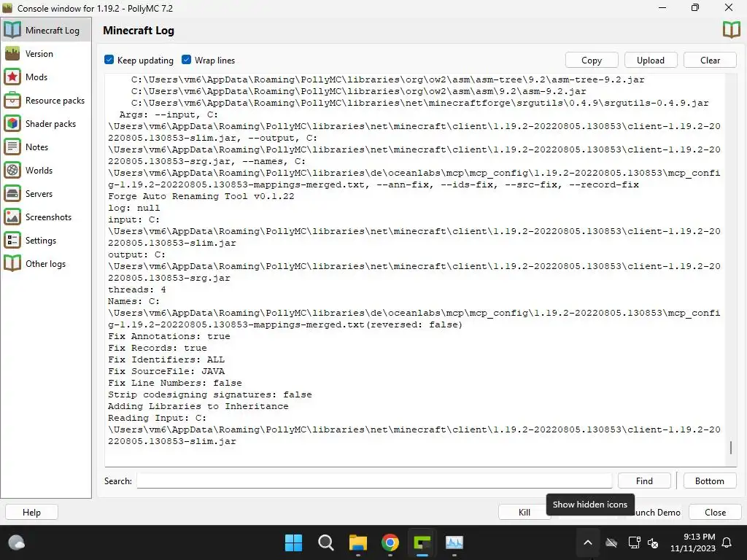Click the book icon beside Minecraft Log heading
This screenshot has height=560, width=747.
click(731, 30)
